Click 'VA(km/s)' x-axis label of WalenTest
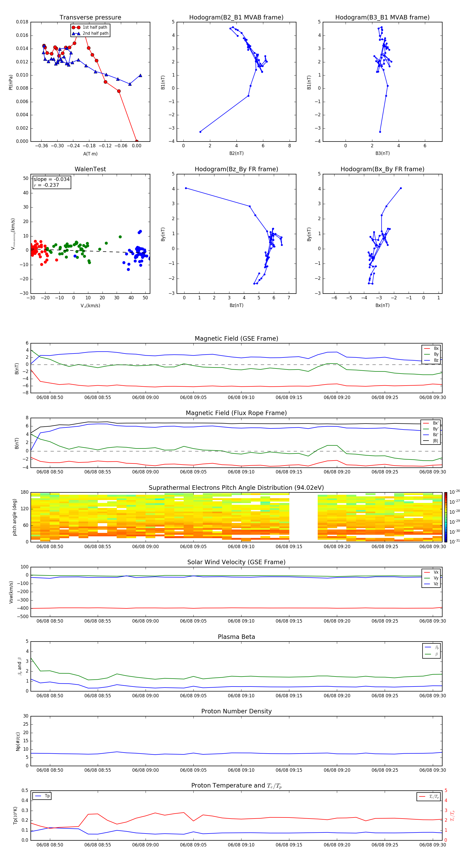The width and height of the screenshot is (473, 868). [90, 306]
